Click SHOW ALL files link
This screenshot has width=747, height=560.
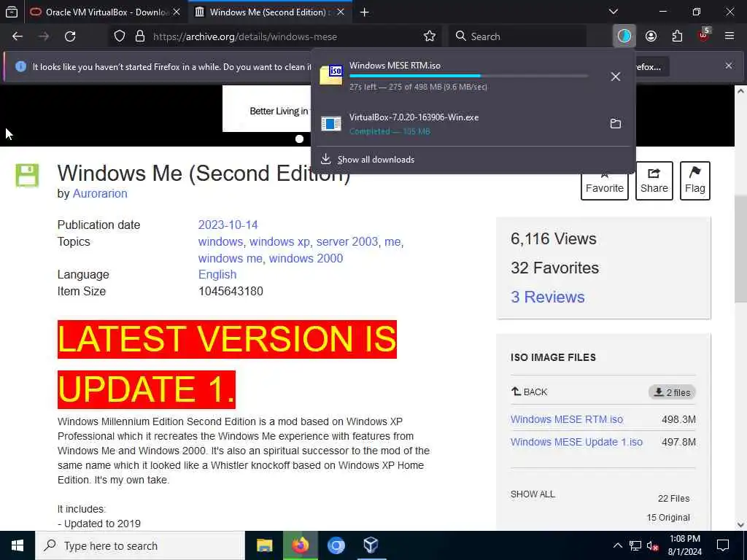point(533,494)
